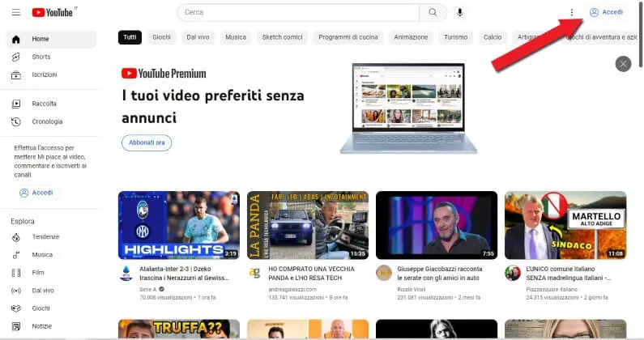This screenshot has width=644, height=340.
Task: Select the Giochi filter chip
Action: [x=161, y=37]
